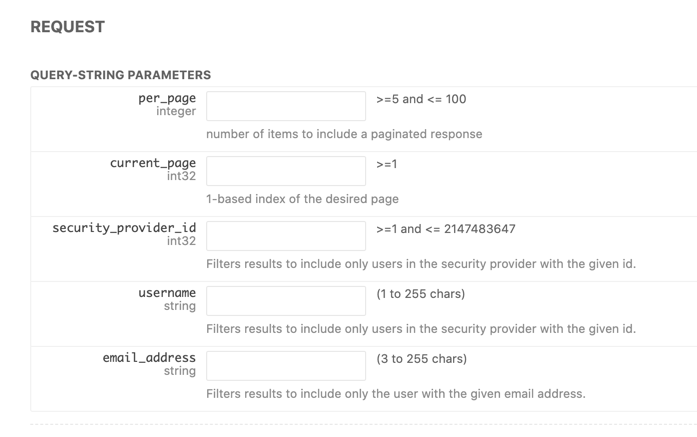The width and height of the screenshot is (697, 437).
Task: Select the security_provider_id label text
Action: pyautogui.click(x=124, y=228)
